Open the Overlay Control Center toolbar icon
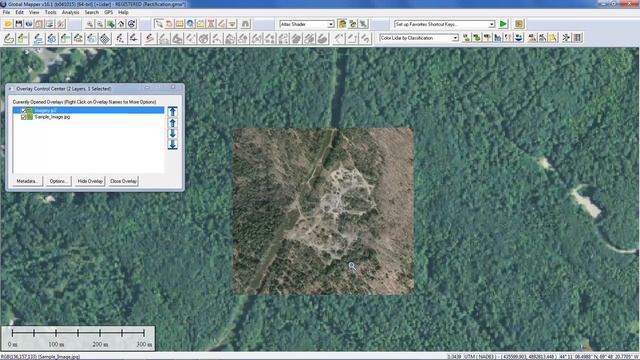Viewport: 640px width, 360px height. click(x=39, y=24)
